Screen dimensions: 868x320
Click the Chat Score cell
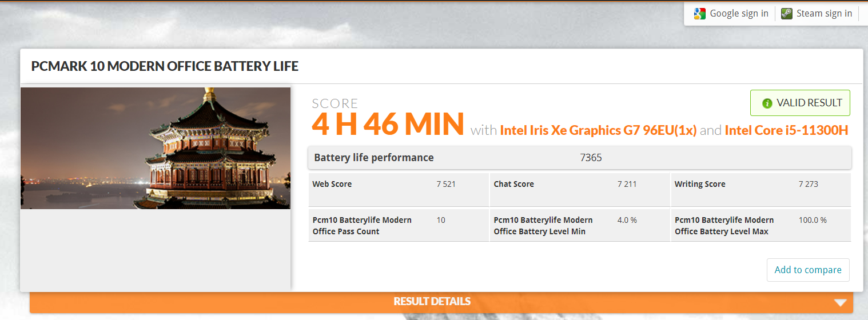580,189
